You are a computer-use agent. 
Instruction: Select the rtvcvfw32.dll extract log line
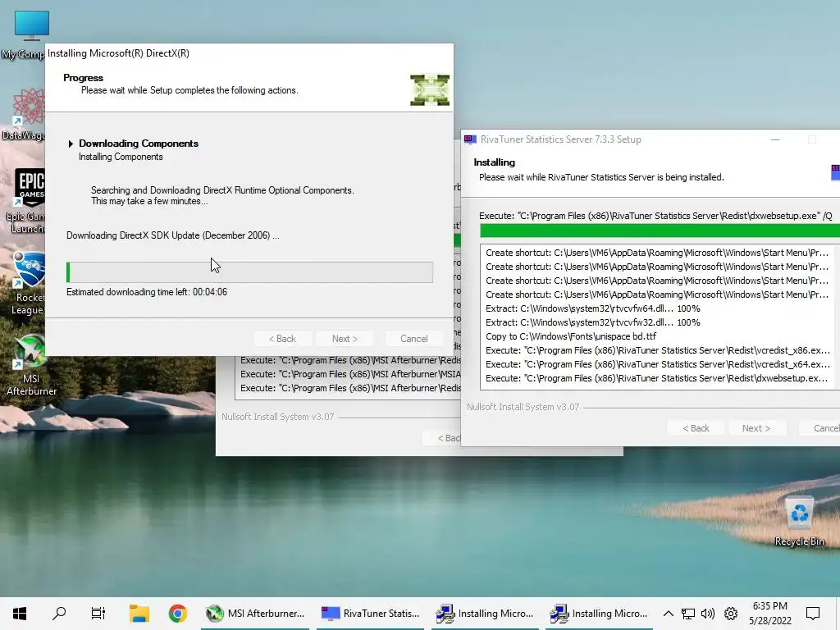[x=592, y=322]
